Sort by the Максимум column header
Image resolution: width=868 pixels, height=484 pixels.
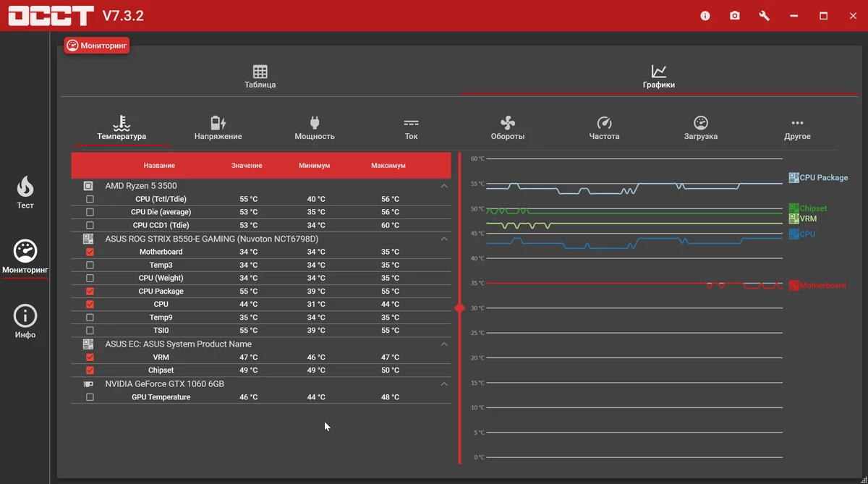tap(388, 166)
